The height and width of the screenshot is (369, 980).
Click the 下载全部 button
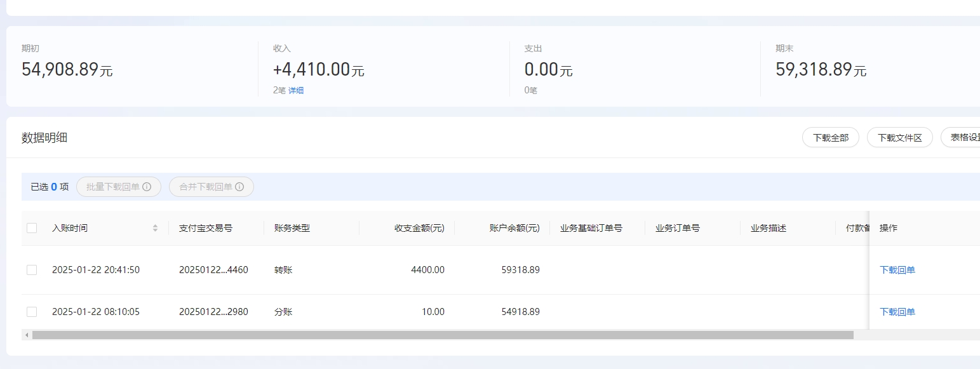coord(831,137)
